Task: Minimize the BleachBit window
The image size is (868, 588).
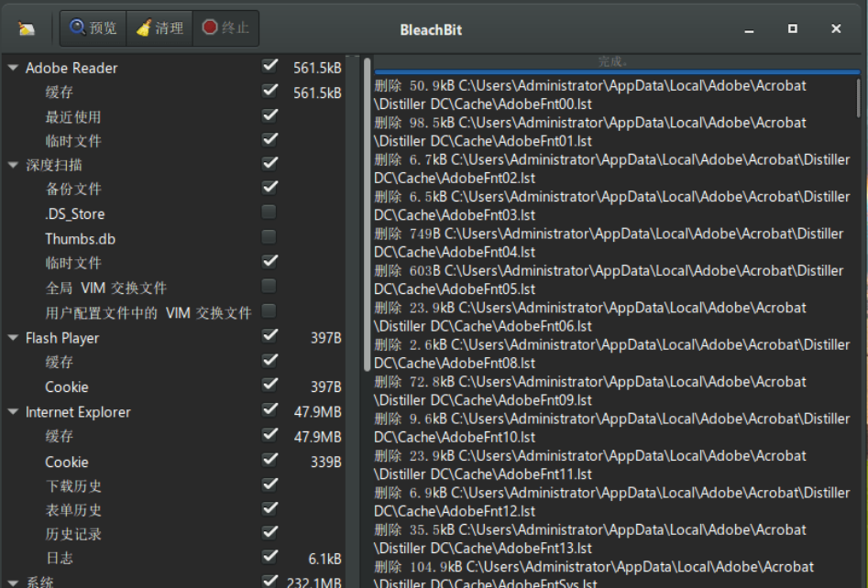Action: 749,29
